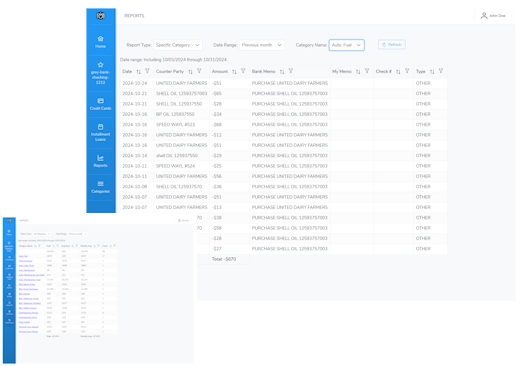Open Installment Loans in the sidebar
Image resolution: width=524 pixels, height=366 pixels.
point(101,132)
